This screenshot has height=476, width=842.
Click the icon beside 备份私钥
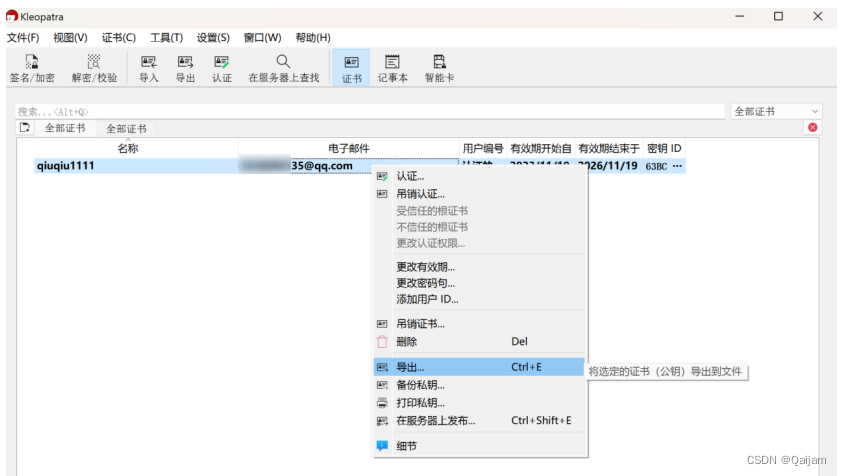pos(382,385)
